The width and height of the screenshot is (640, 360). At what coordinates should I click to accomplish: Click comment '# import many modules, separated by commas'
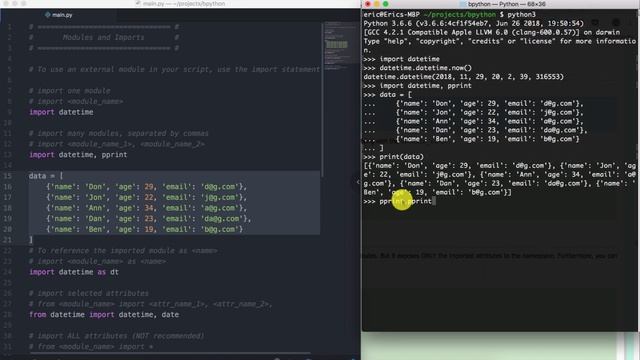(119, 133)
